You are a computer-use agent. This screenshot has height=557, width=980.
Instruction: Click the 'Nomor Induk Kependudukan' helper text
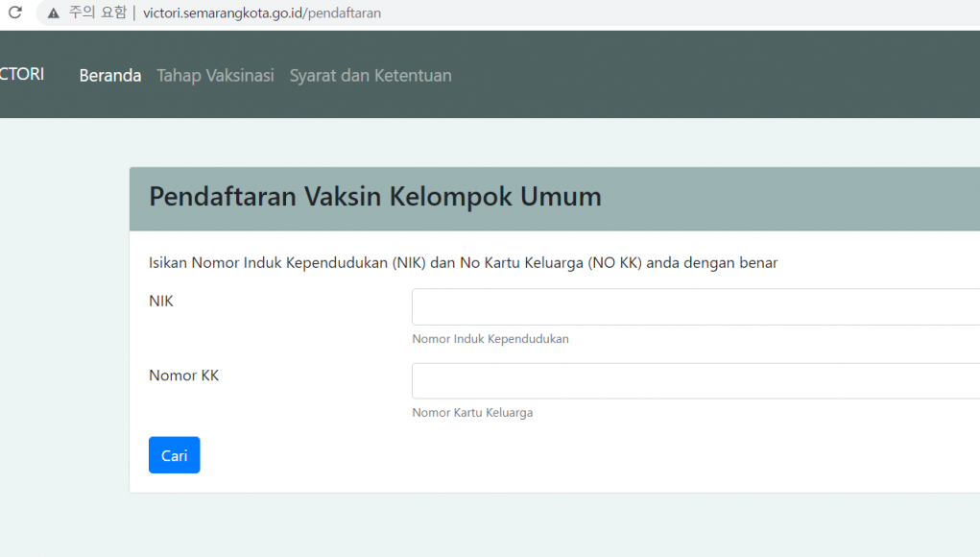[490, 339]
